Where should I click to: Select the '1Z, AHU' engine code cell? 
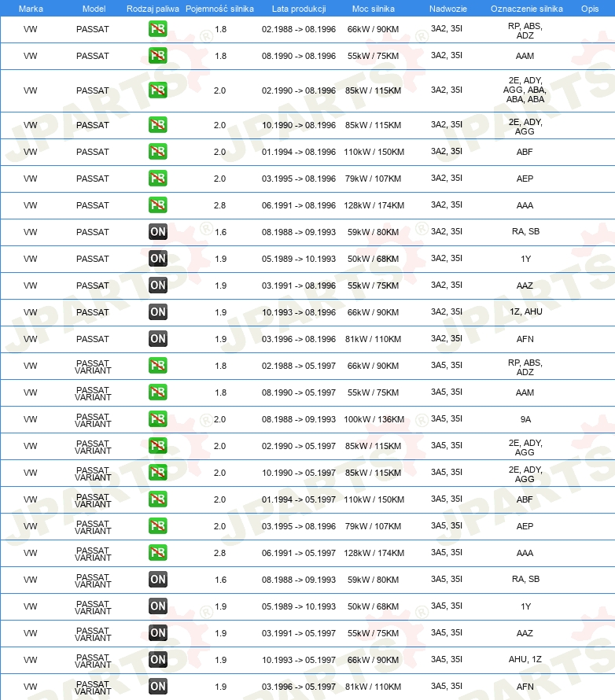526,311
